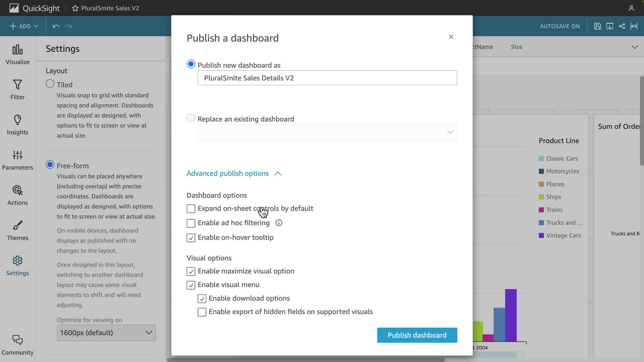Screen dimensions: 644x362
Task: Check Enable export of hidden fields
Action: coord(202,312)
